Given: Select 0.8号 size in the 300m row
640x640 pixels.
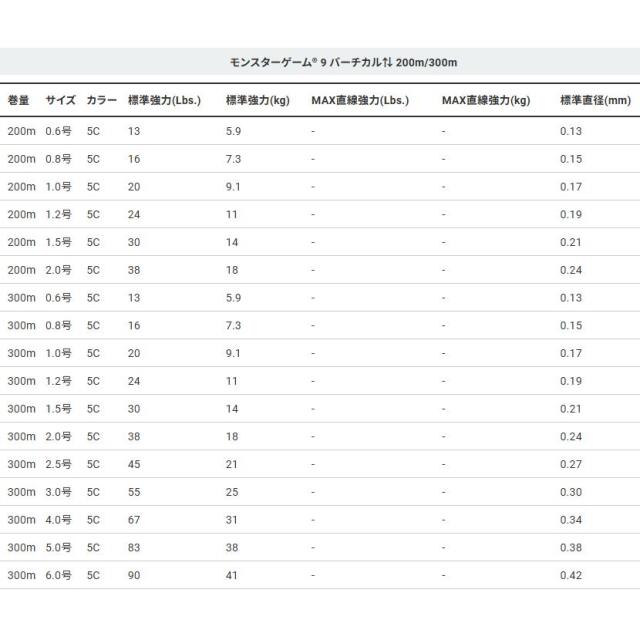Looking at the screenshot, I should click(x=58, y=325).
